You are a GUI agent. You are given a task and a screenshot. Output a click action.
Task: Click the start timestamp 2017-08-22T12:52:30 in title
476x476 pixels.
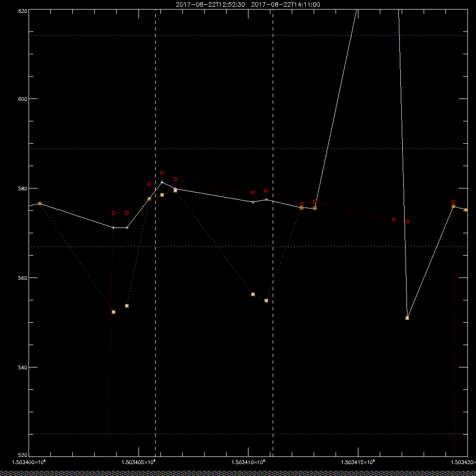click(x=210, y=5)
